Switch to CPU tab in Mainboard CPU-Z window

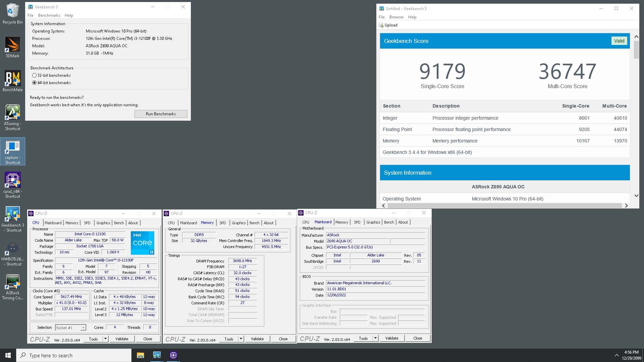[306, 222]
